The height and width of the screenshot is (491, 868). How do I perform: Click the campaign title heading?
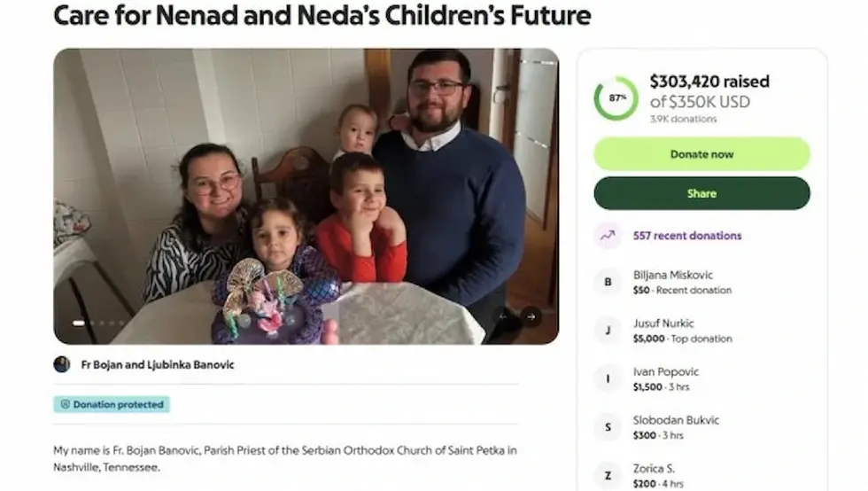point(322,16)
